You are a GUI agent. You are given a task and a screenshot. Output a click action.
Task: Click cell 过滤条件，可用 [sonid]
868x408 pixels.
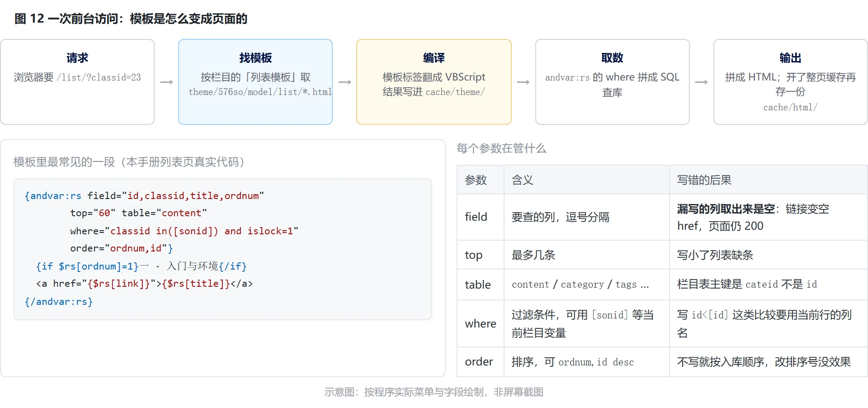[587, 324]
